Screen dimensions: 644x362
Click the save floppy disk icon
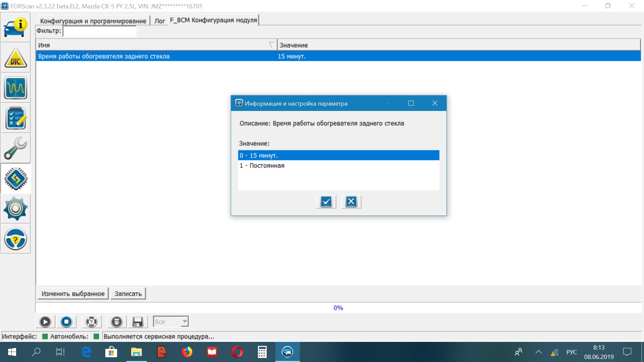point(138,322)
